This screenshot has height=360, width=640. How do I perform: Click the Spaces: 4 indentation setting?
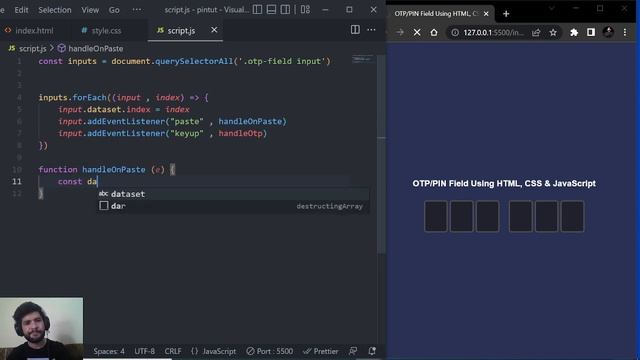coord(109,351)
